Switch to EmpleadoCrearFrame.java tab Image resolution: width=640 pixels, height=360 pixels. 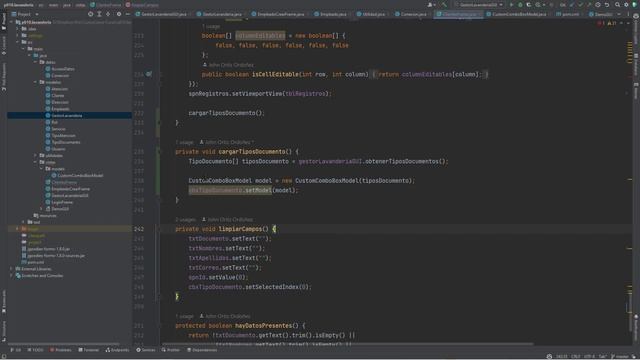click(x=278, y=14)
